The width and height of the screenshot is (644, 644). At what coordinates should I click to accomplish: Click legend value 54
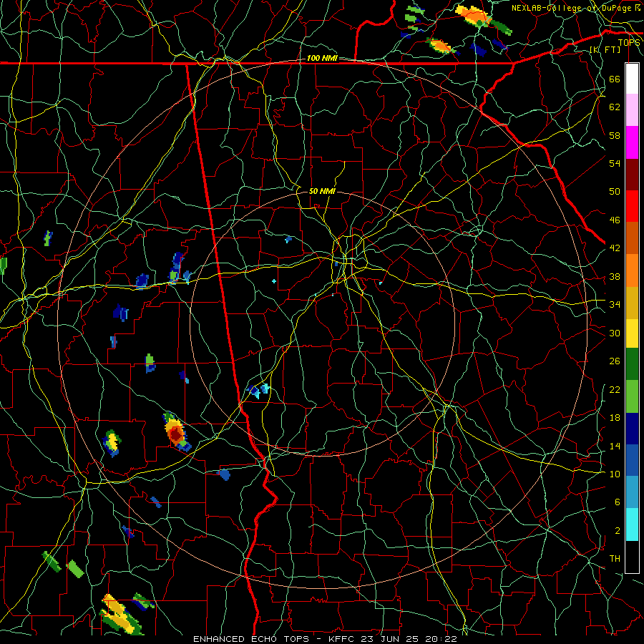point(615,163)
